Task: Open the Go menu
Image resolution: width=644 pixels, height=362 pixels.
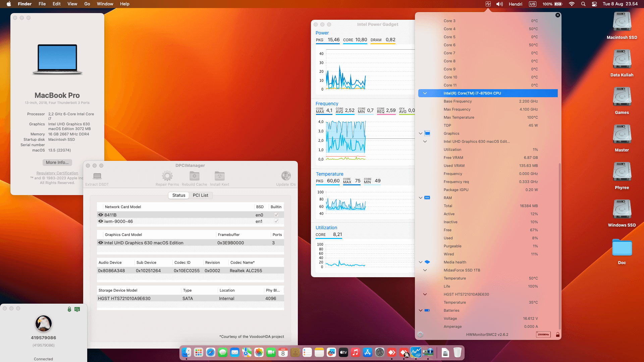Action: 87,4
